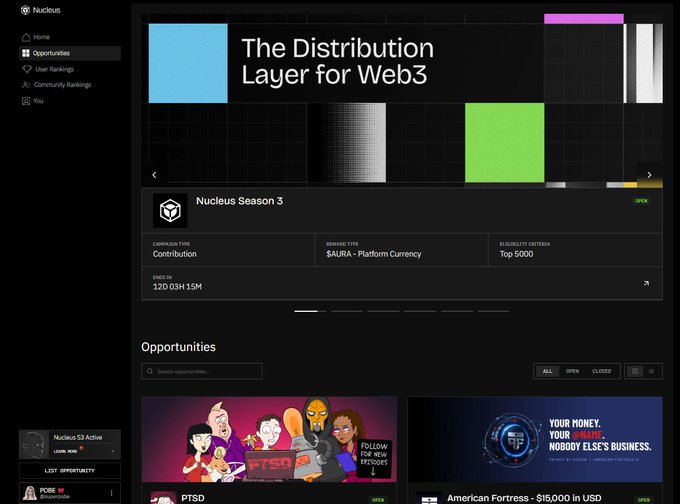Viewport: 680px width, 504px height.
Task: Switch to grid view layout
Action: pos(635,371)
